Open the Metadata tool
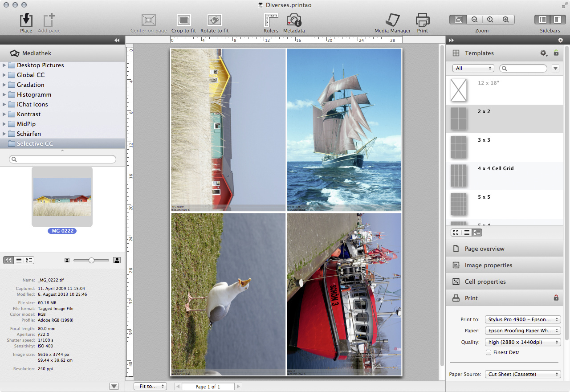The height and width of the screenshot is (392, 570). pos(294,20)
